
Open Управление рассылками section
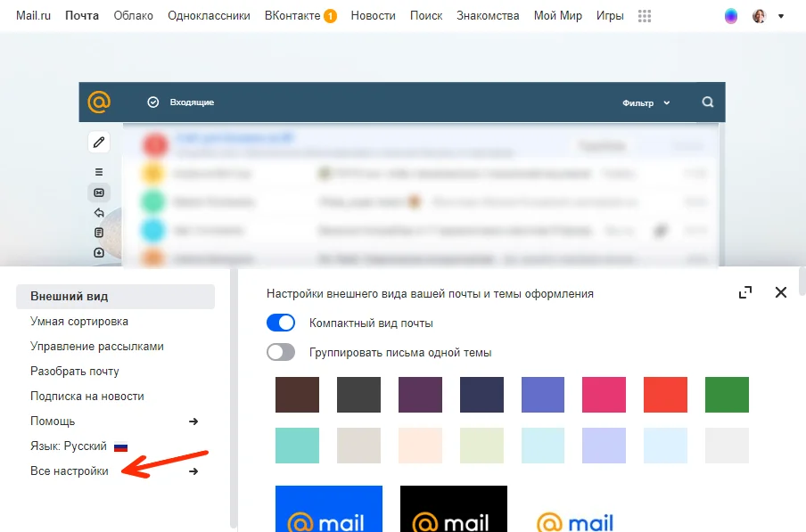pos(96,346)
